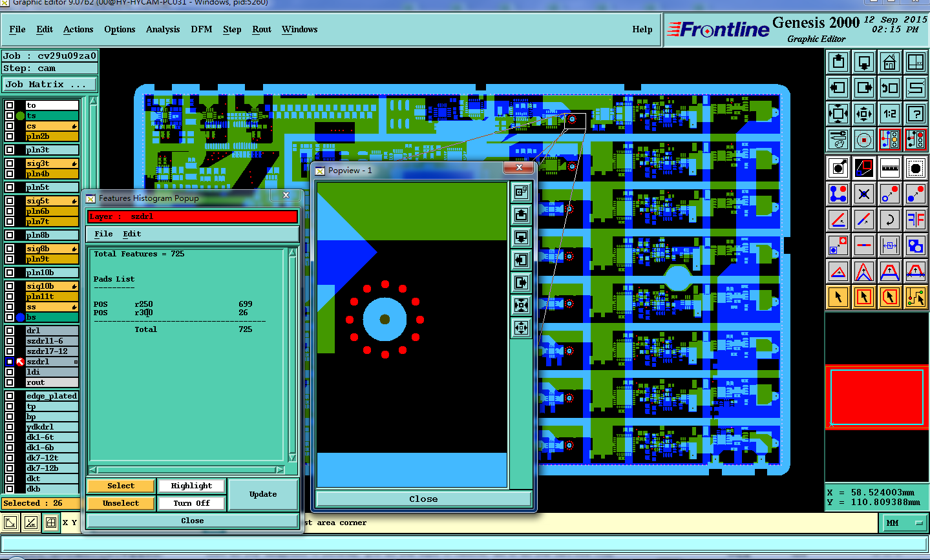This screenshot has width=930, height=560.
Task: Click histogram list scroll up arrow
Action: 292,254
